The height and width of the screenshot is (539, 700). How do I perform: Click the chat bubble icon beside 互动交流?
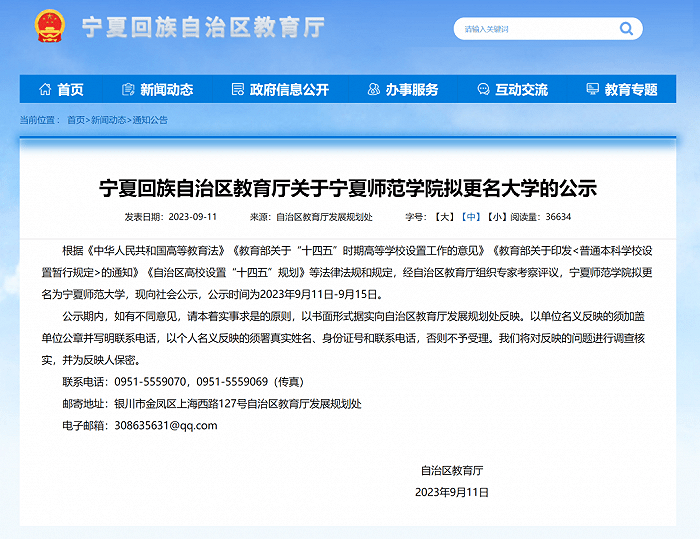pos(483,89)
